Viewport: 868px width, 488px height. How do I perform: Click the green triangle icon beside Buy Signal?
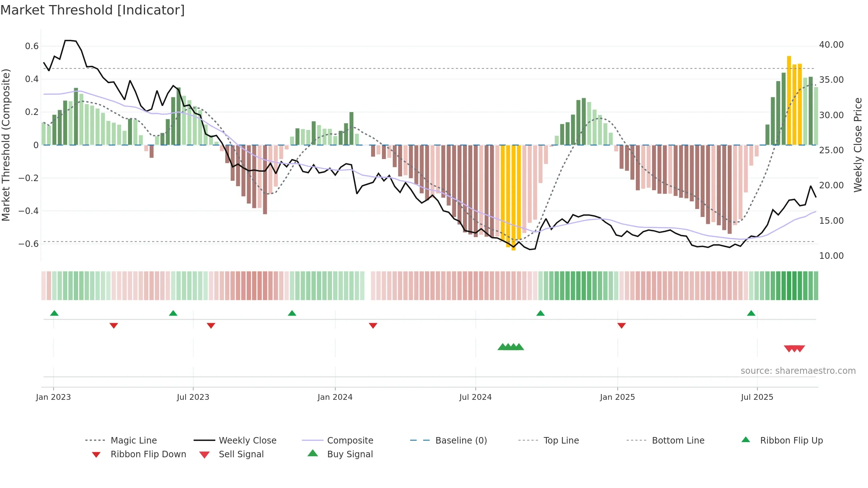(313, 453)
